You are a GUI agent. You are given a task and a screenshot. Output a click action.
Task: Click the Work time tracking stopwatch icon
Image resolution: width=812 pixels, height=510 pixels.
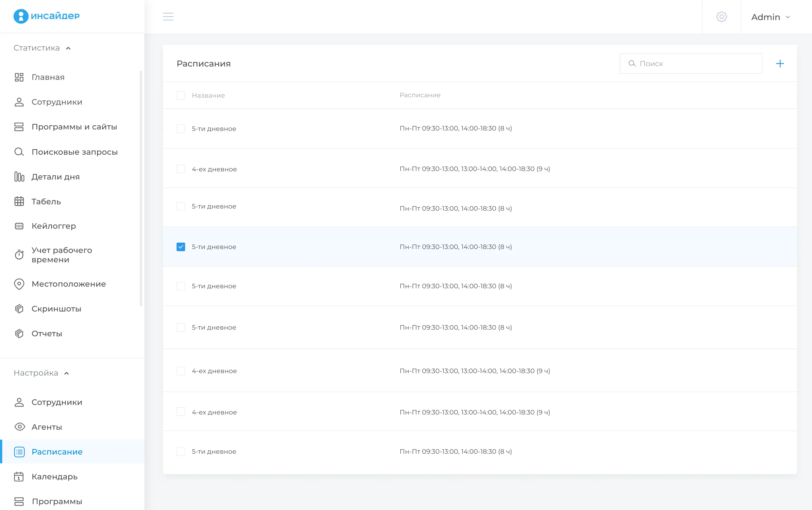pos(19,255)
